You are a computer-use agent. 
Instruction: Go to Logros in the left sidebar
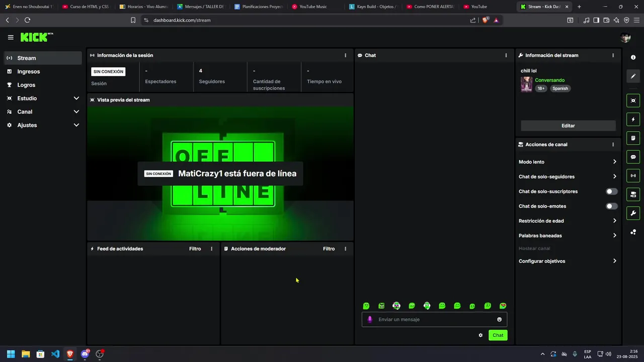[x=43, y=85]
